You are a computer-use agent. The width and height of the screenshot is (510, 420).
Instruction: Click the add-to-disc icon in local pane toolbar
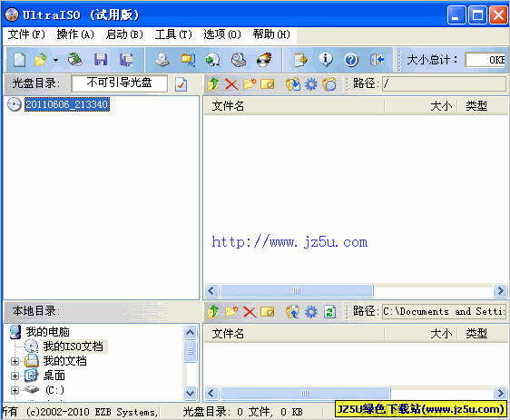[x=293, y=312]
